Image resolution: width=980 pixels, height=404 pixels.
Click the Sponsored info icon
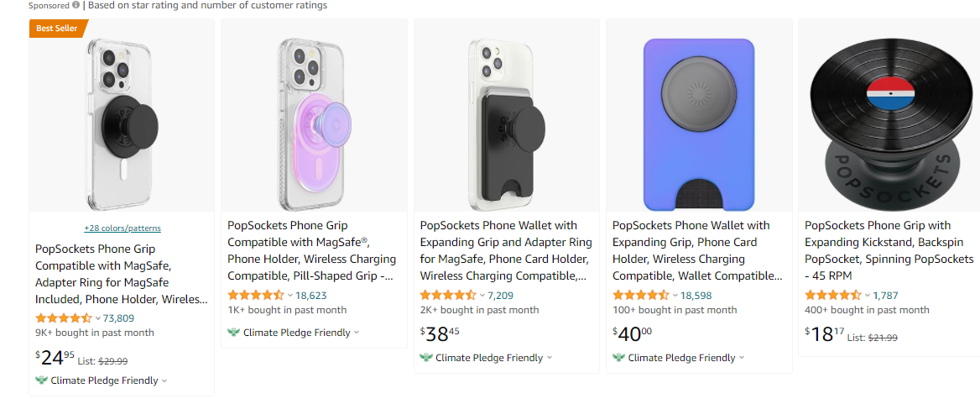click(76, 5)
